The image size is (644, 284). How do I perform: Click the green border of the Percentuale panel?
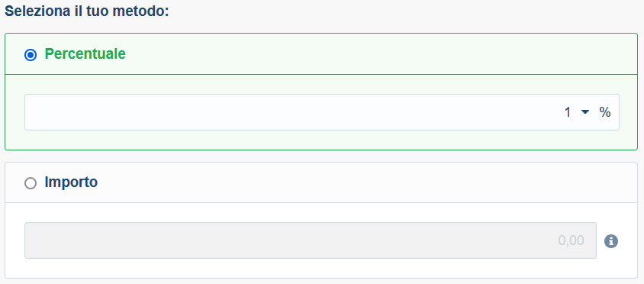(x=321, y=34)
